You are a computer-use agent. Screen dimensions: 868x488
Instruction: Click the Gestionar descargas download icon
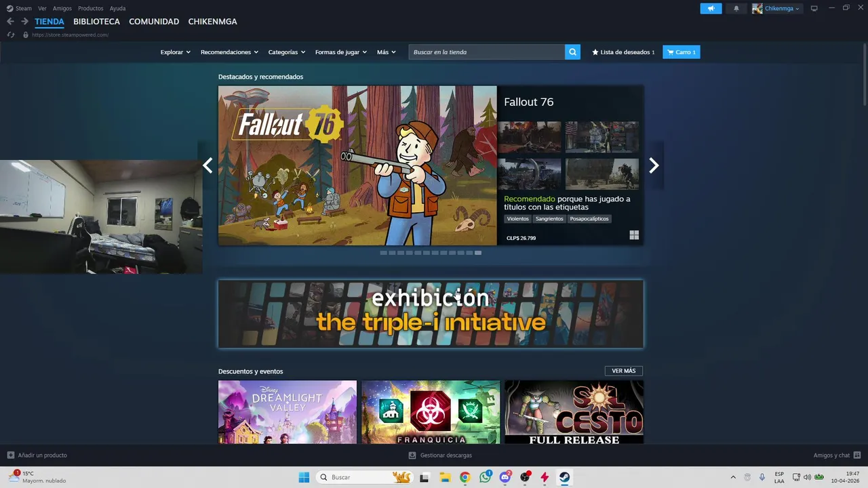tap(412, 455)
